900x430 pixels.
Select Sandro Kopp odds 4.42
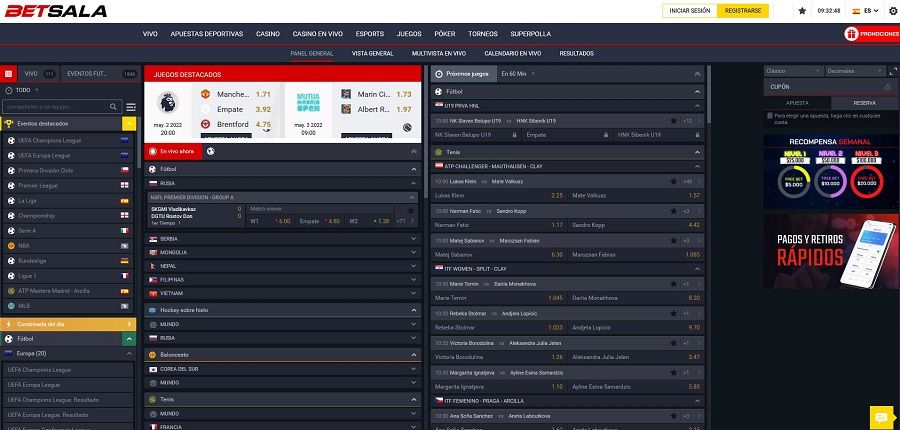coord(693,225)
